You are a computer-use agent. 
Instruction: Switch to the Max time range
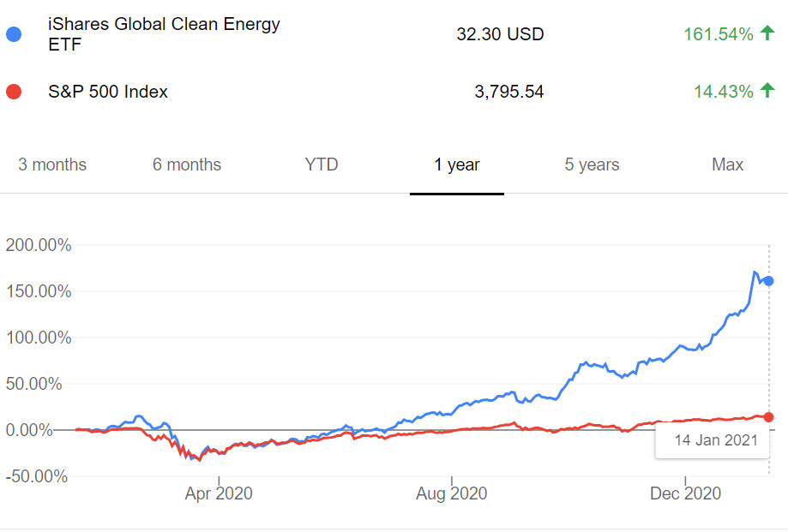[x=726, y=164]
